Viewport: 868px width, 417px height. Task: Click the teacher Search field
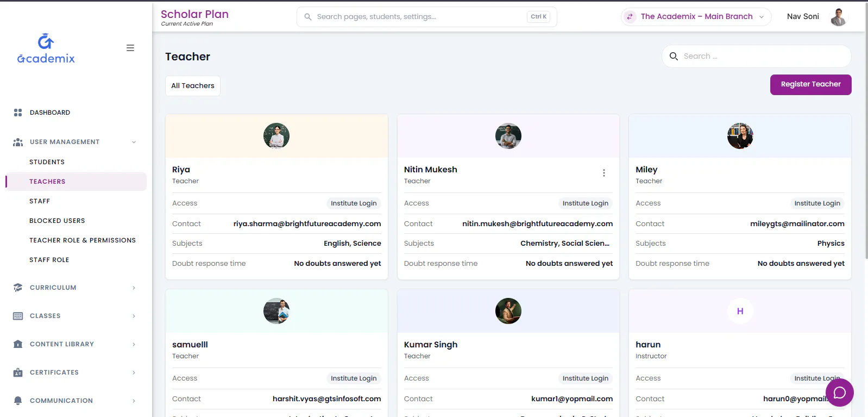[x=756, y=56]
